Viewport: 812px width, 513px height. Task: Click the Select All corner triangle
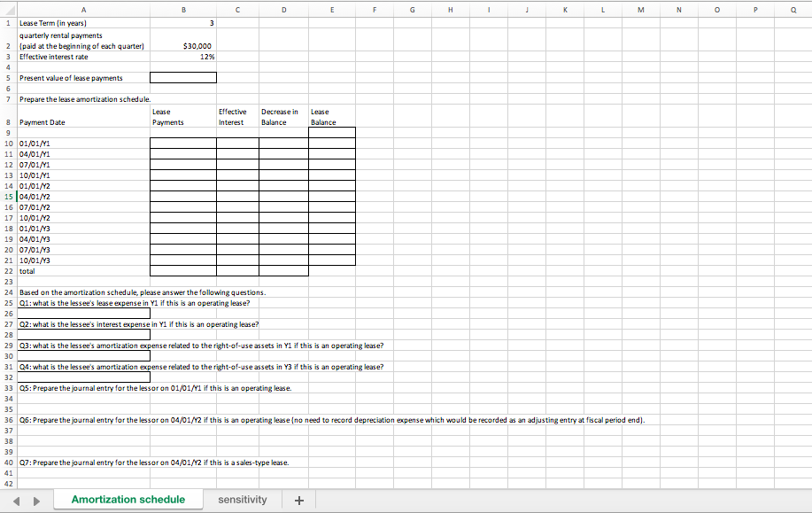[x=9, y=8]
